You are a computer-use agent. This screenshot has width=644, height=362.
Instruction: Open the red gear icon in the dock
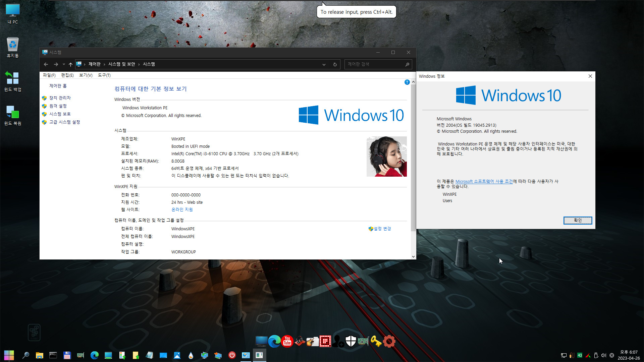point(389,341)
